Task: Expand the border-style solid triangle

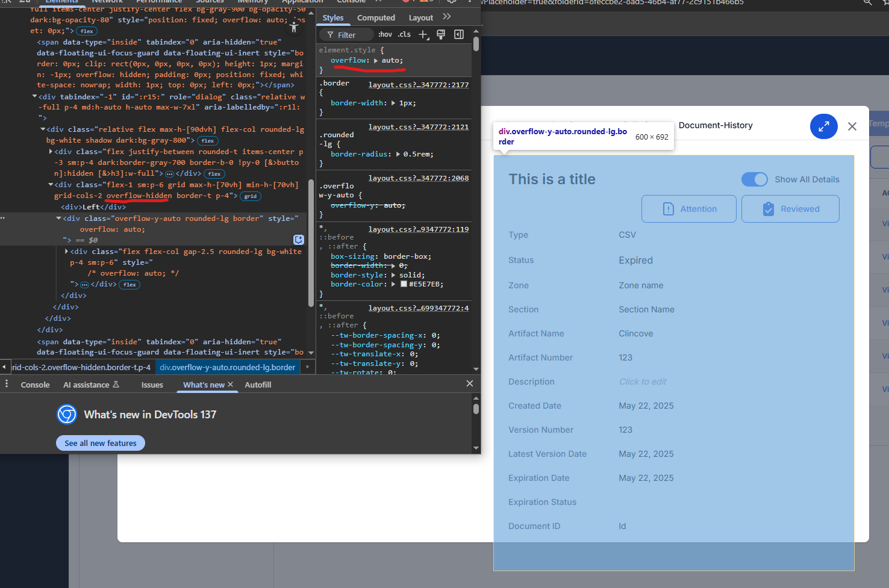Action: [393, 275]
